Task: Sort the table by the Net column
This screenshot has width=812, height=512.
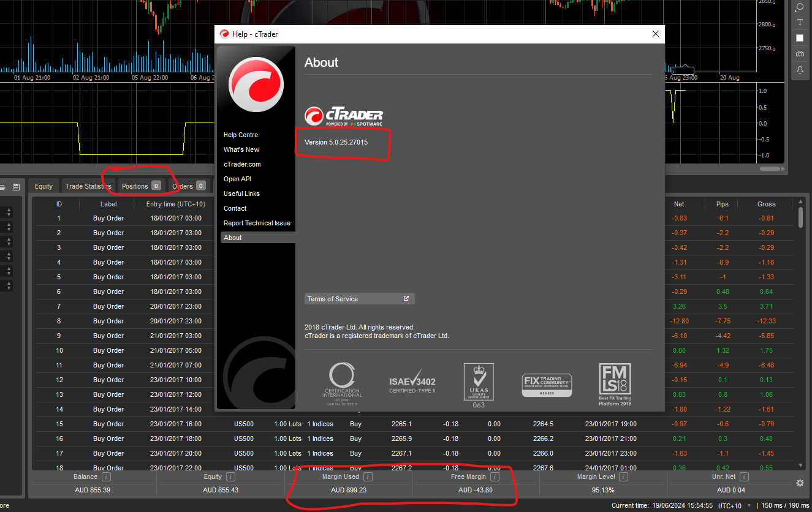Action: (679, 204)
